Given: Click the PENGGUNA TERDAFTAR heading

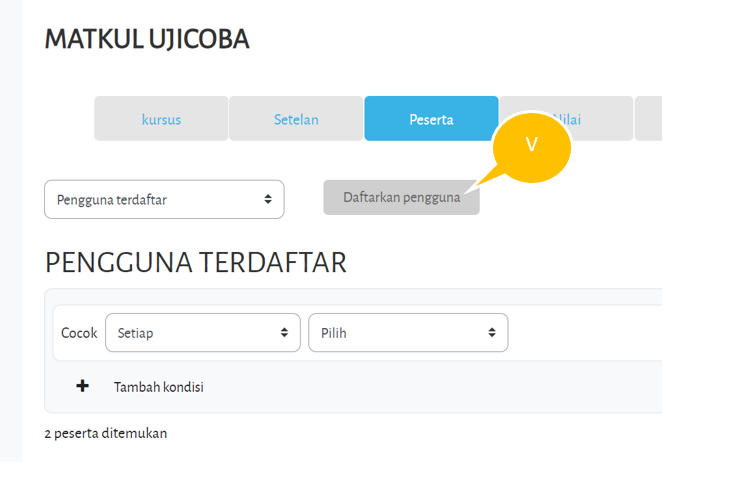Looking at the screenshot, I should coord(195,263).
